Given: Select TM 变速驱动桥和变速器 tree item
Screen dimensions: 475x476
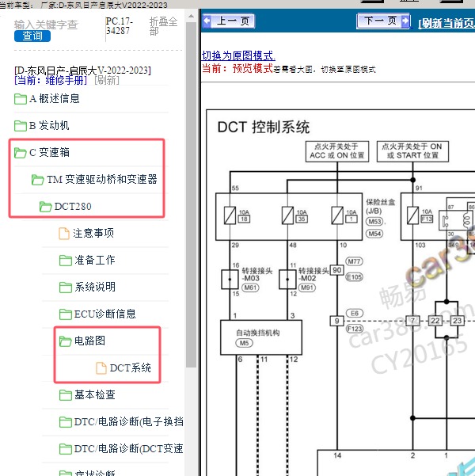Looking at the screenshot, I should (x=102, y=180).
